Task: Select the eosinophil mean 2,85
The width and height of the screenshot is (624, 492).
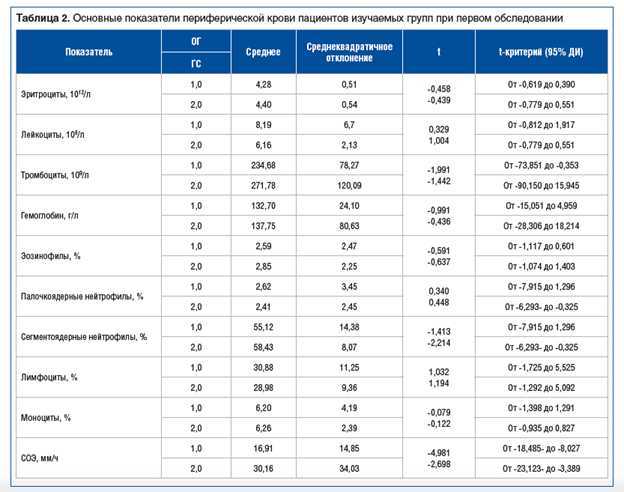Action: click(263, 267)
